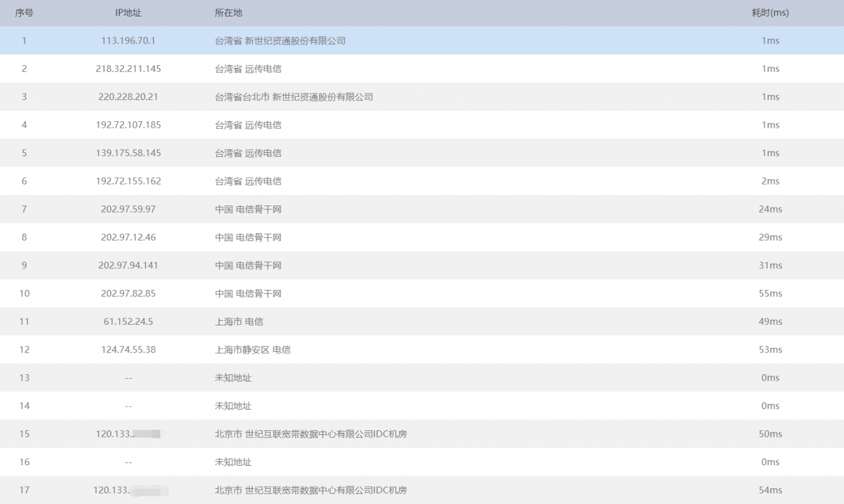Click the 序号 column header
Image resolution: width=844 pixels, height=504 pixels.
(24, 13)
